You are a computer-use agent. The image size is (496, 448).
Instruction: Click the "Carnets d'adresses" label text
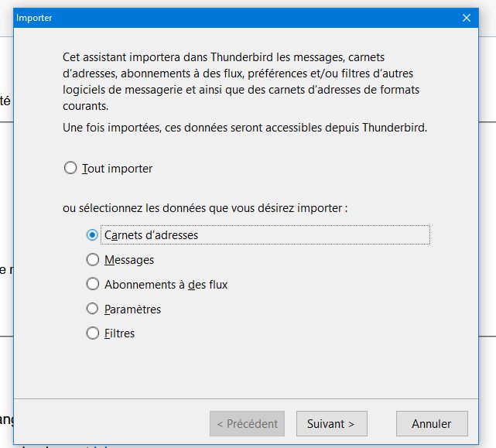click(x=151, y=234)
